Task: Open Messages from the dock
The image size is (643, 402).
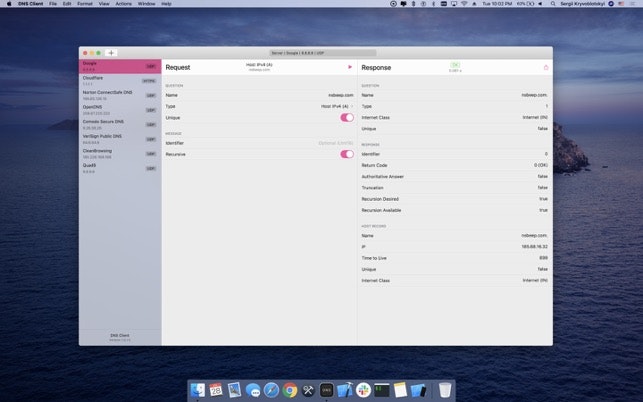Action: pyautogui.click(x=253, y=390)
